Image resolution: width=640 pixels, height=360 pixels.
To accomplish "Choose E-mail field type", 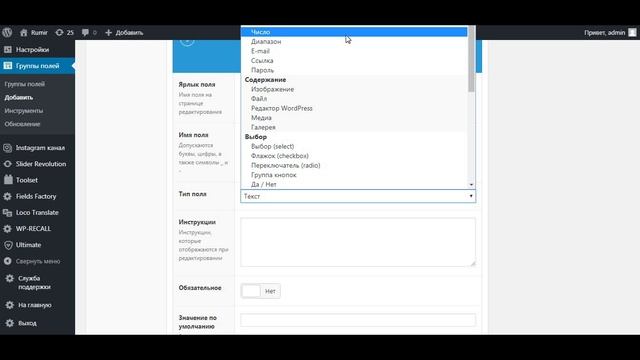I will coord(354,51).
